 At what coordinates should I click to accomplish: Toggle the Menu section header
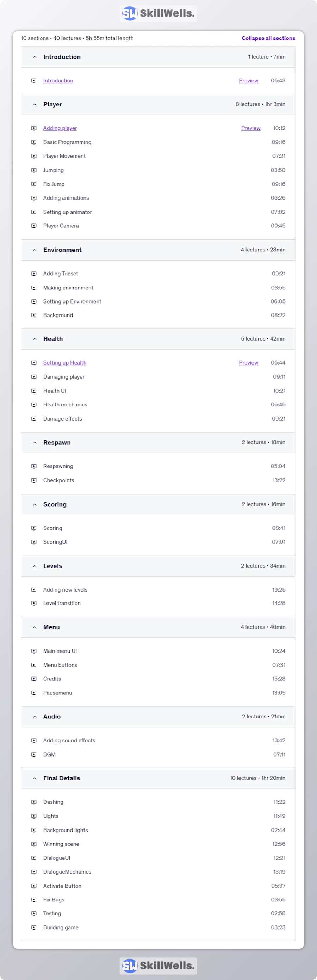pos(158,627)
